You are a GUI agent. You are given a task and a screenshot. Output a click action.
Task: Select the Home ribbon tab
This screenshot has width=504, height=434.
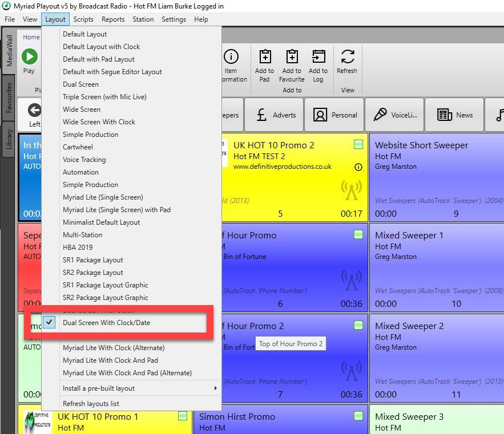[x=31, y=37]
